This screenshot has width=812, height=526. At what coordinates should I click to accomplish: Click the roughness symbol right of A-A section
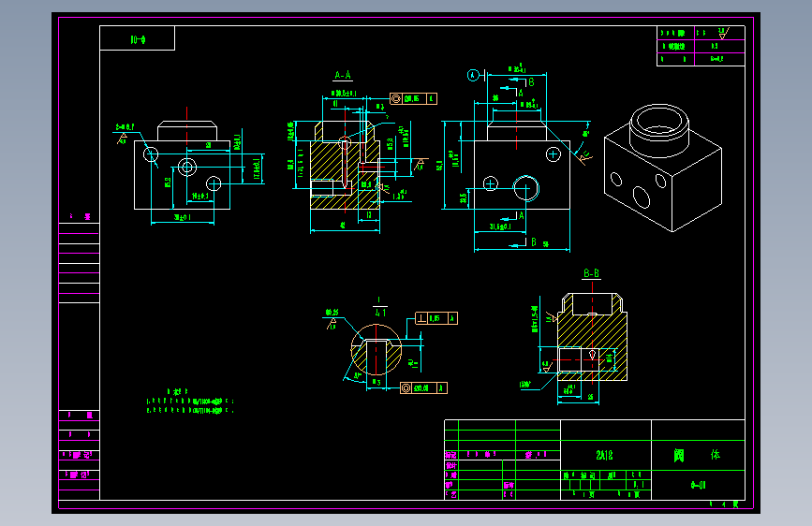point(420,165)
